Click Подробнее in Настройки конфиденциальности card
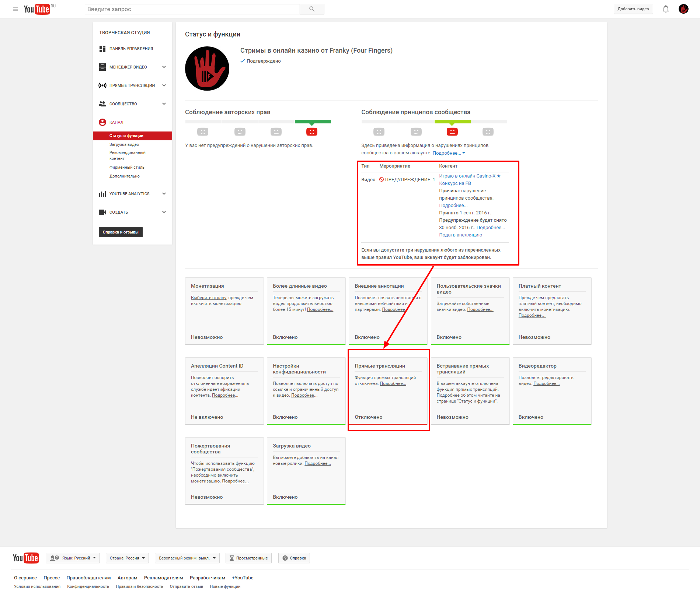700x600 pixels. point(304,396)
